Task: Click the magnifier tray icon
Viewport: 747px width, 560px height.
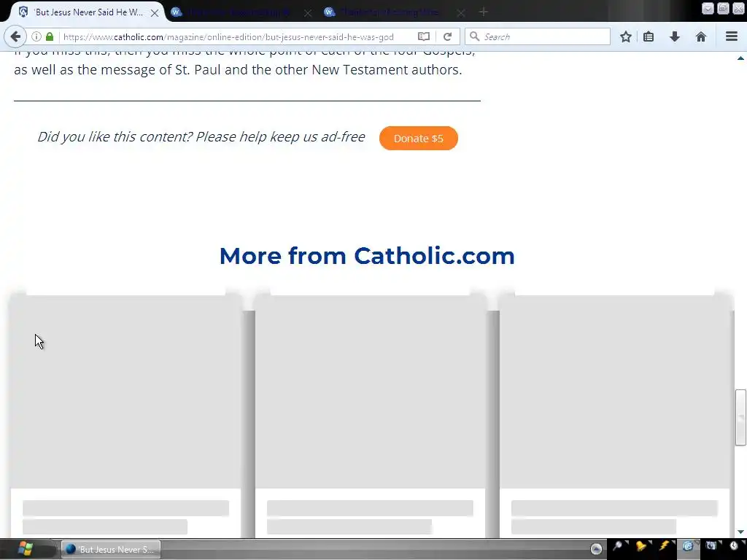Action: click(618, 546)
